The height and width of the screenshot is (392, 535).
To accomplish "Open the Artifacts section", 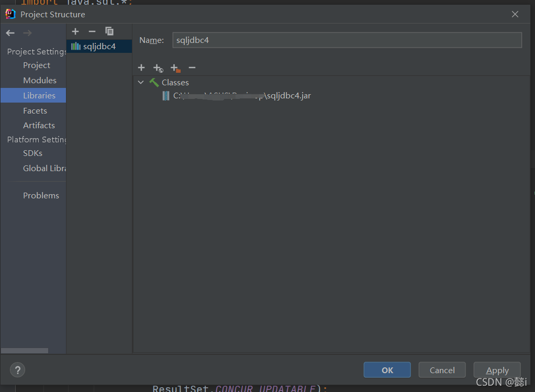I will (x=39, y=126).
